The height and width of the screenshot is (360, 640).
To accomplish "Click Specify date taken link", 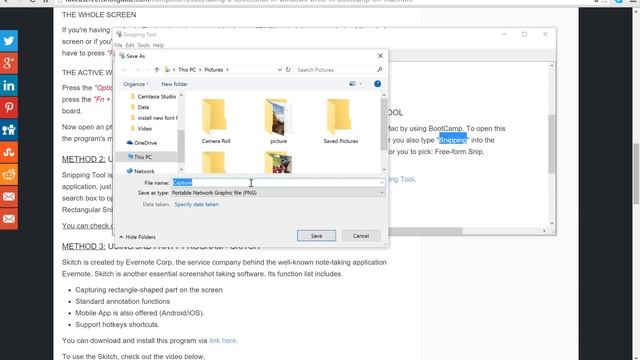I will pos(196,204).
